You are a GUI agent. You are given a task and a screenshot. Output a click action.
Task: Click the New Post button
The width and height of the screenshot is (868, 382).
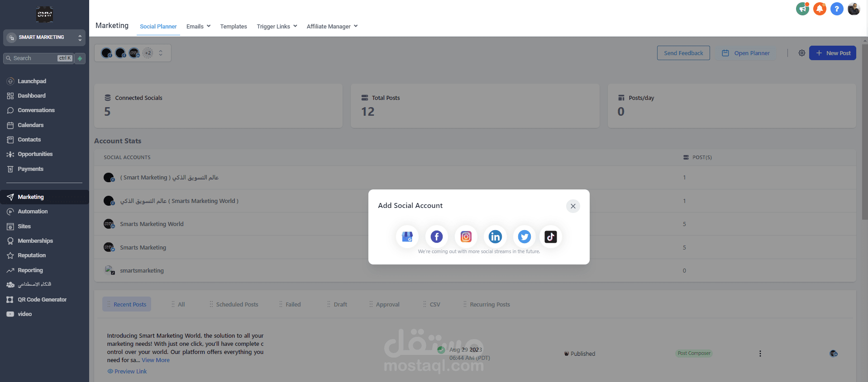tap(833, 53)
